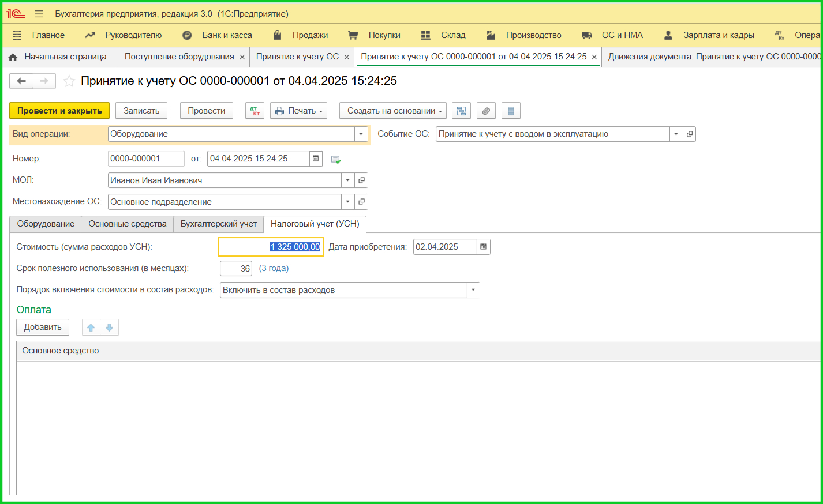Click Добавить in the Оплата section
The width and height of the screenshot is (823, 504).
43,327
